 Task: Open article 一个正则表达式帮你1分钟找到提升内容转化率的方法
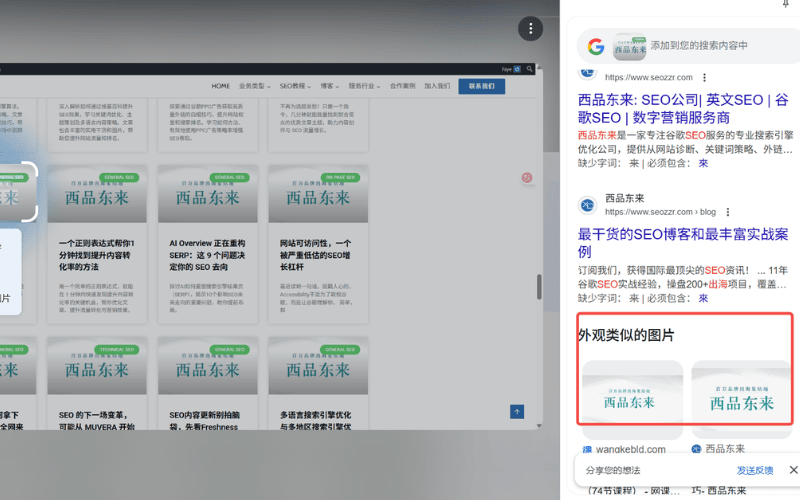point(96,255)
